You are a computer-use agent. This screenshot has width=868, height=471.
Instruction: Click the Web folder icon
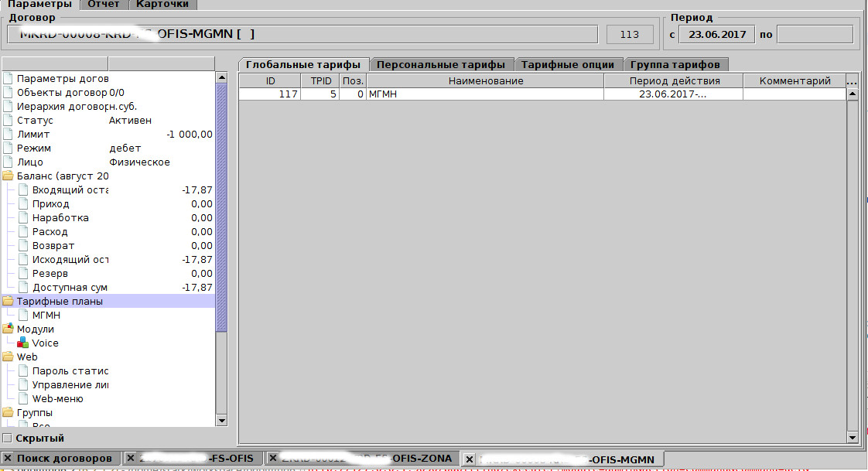pyautogui.click(x=9, y=357)
